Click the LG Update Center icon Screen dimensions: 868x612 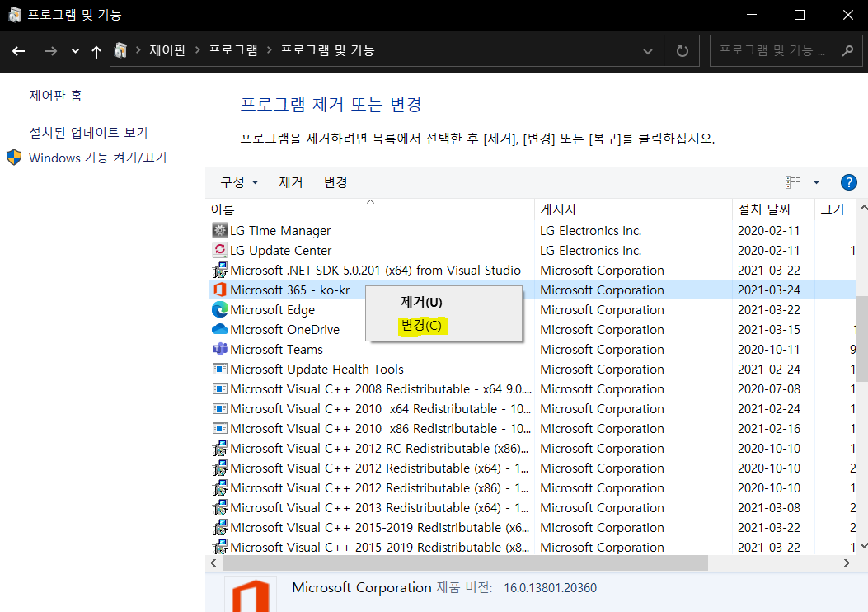(220, 251)
